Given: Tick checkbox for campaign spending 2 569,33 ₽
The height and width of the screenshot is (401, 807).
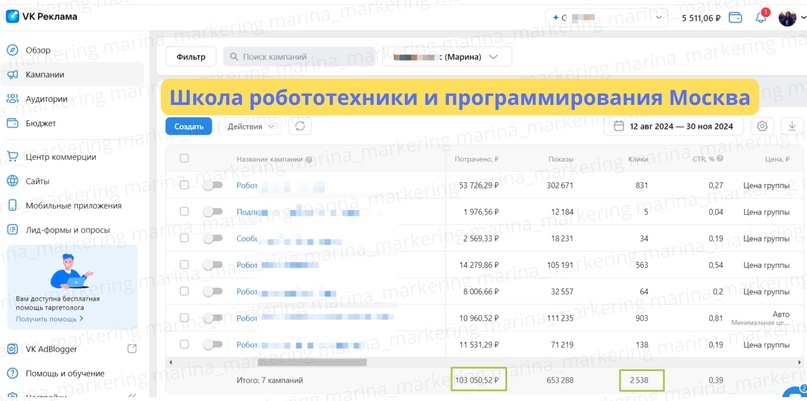Looking at the screenshot, I should click(x=184, y=238).
